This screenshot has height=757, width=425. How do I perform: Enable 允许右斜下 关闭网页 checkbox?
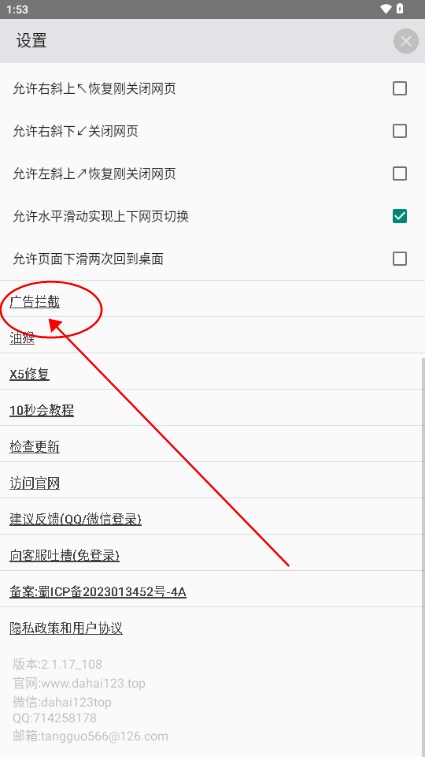(399, 131)
